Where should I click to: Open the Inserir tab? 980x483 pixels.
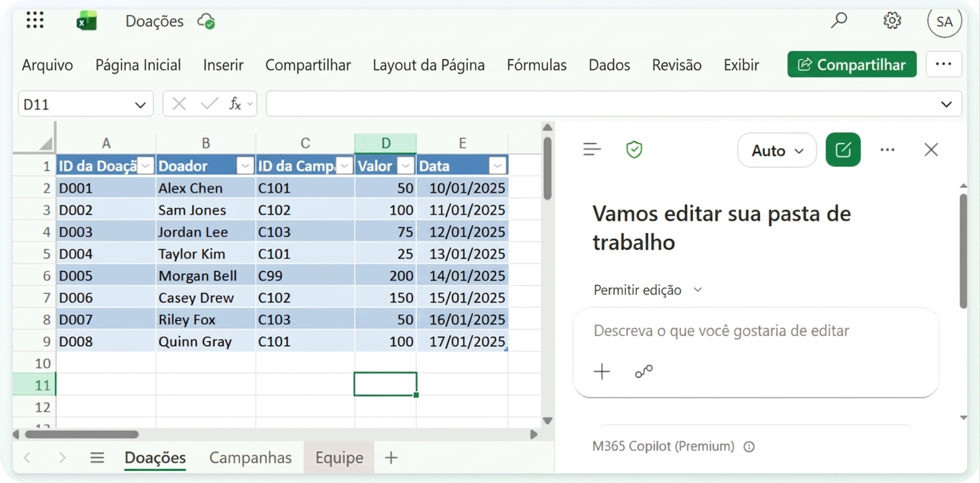223,65
